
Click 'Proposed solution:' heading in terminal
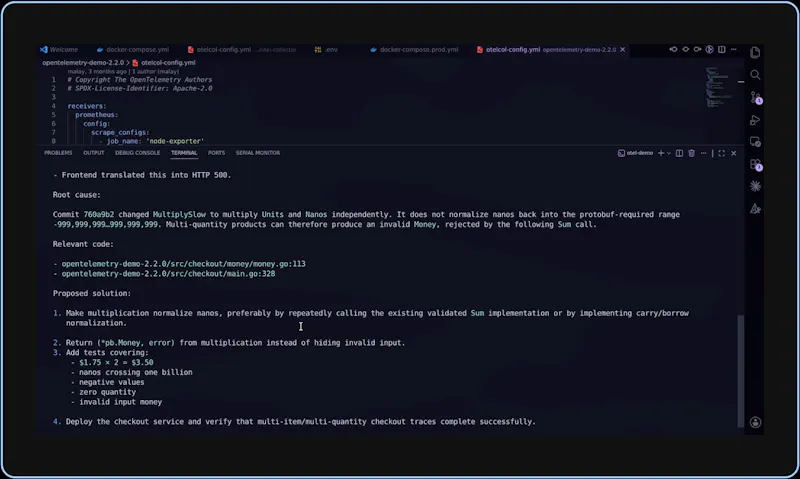click(x=92, y=293)
